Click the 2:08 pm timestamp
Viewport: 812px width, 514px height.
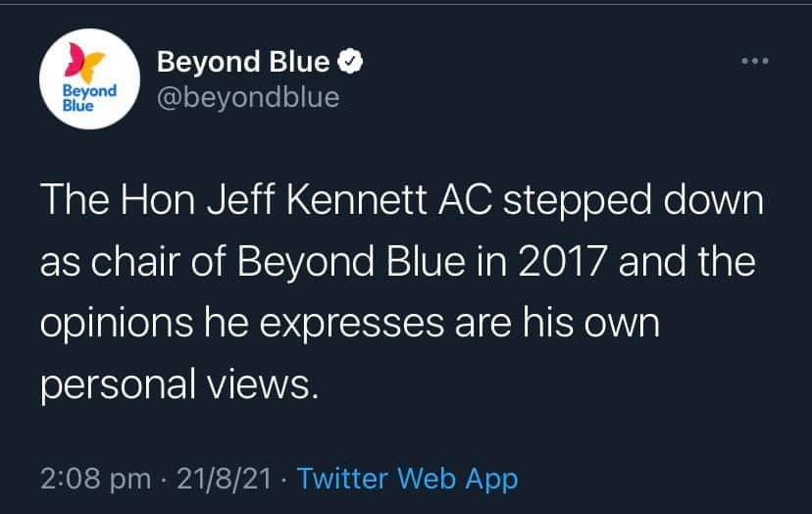96,479
